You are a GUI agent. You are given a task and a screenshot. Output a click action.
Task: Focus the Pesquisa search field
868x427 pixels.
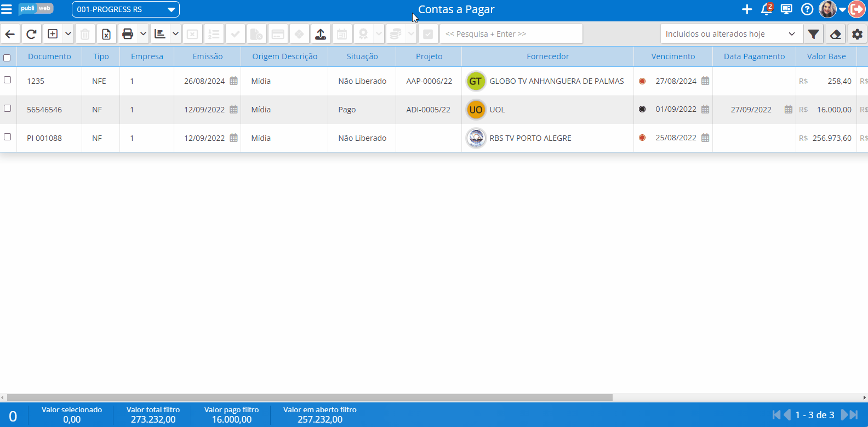(x=511, y=34)
